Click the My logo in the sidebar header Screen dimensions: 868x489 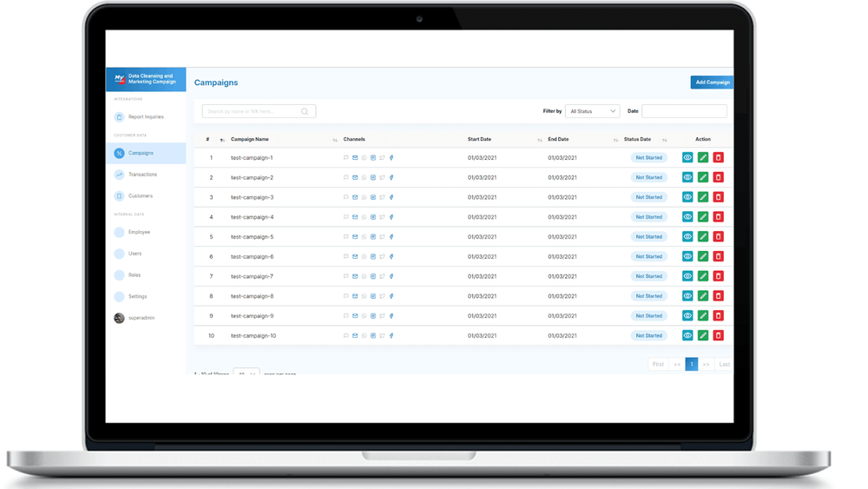(120, 79)
